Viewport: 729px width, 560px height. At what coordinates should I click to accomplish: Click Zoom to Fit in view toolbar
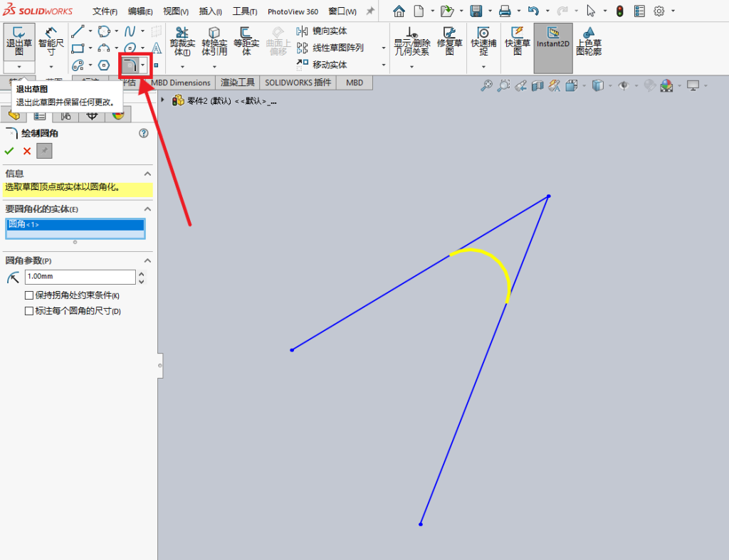pyautogui.click(x=486, y=85)
